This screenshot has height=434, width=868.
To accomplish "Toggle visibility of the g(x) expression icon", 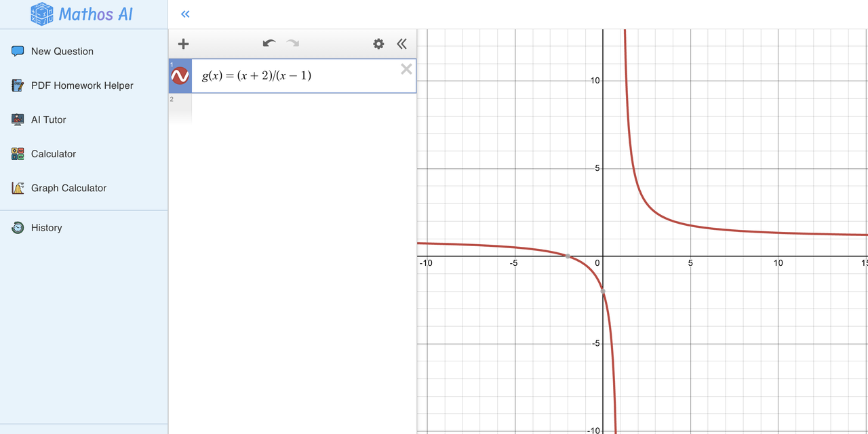I will pos(180,75).
